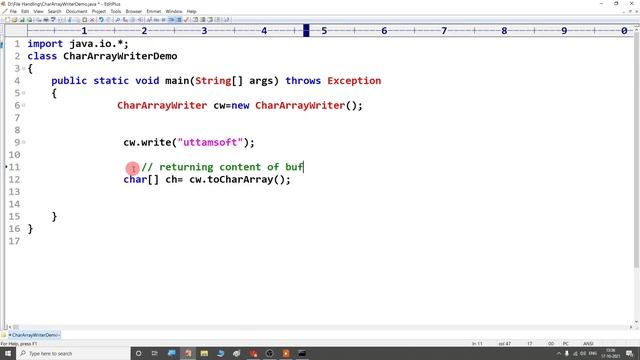640x360 pixels.
Task: Click the Save All toolbar icon
Action: (30, 20)
